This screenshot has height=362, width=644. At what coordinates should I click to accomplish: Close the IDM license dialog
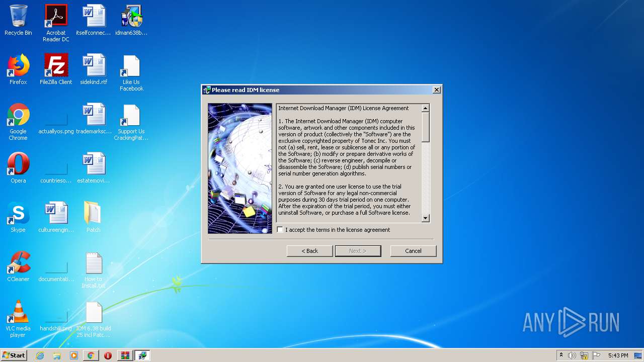coord(436,90)
